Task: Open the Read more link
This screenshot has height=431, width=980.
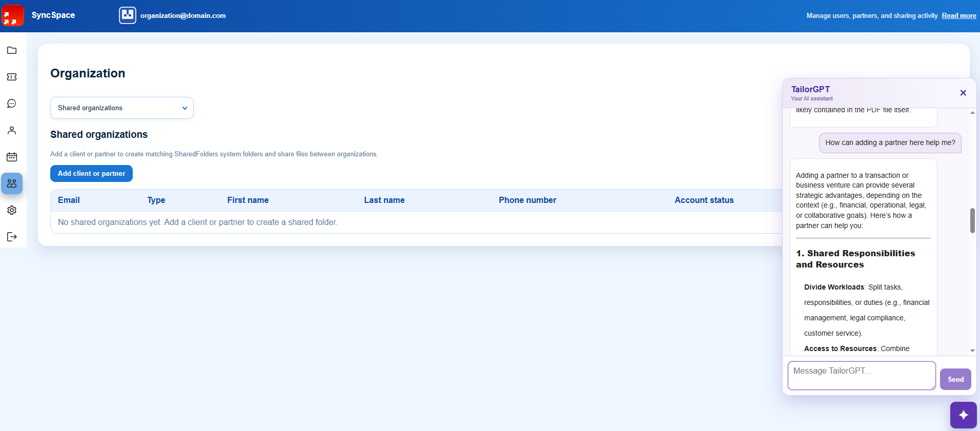Action: (959, 16)
